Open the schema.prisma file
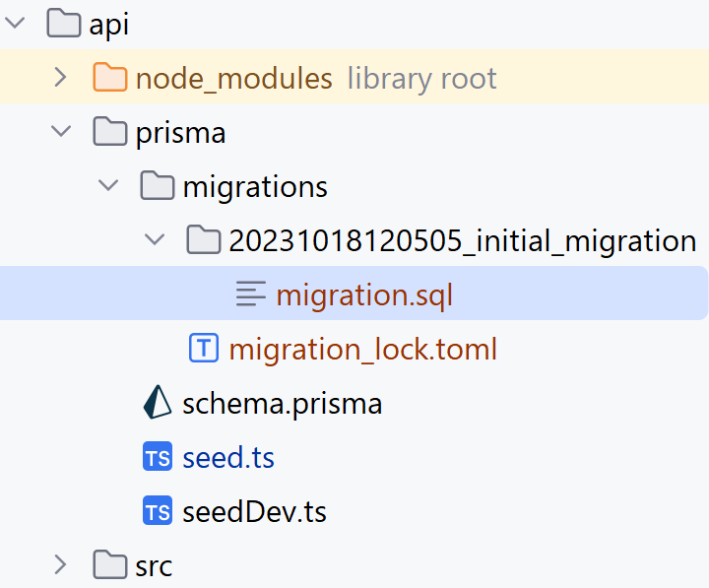The height and width of the screenshot is (588, 709). [x=283, y=404]
